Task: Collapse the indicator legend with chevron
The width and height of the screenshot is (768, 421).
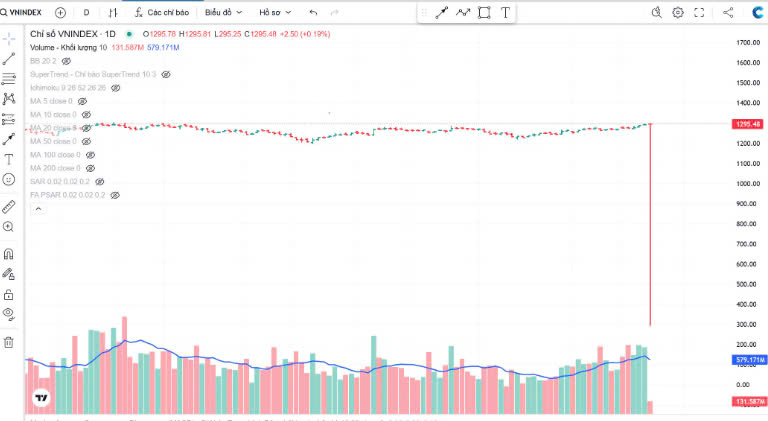Action: (38, 209)
